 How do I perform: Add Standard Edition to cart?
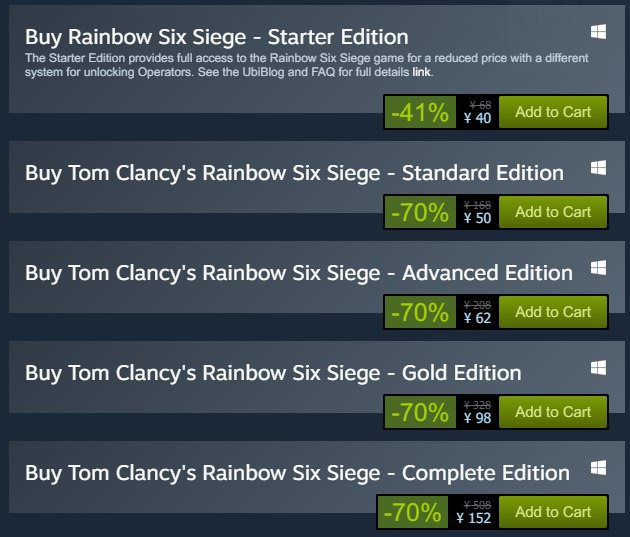click(x=552, y=212)
